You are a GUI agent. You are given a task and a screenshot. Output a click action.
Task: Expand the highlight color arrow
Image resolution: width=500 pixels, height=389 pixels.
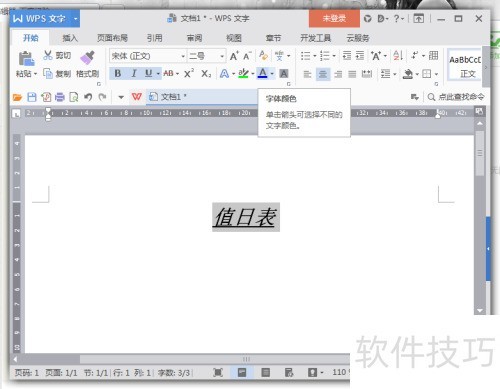click(x=253, y=74)
